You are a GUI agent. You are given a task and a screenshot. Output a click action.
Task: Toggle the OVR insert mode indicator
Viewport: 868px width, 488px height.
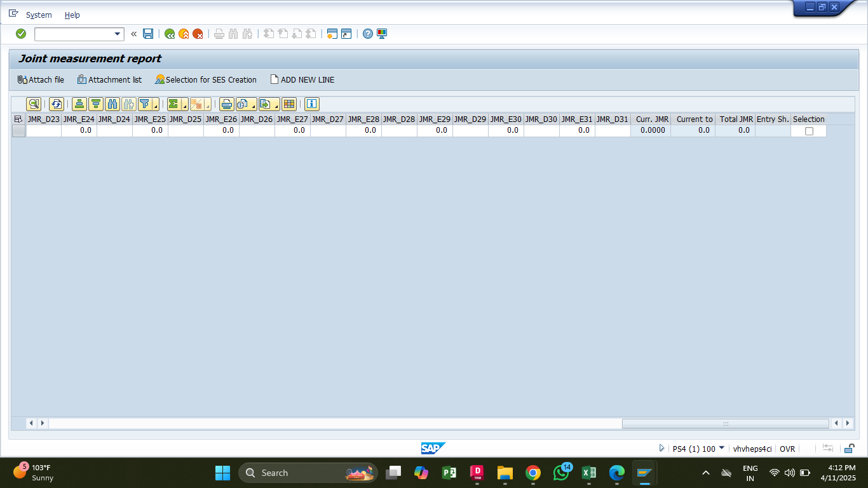point(787,449)
